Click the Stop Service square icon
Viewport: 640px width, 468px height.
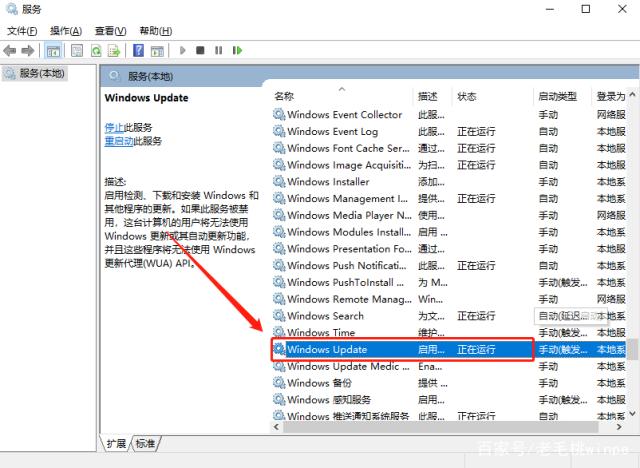[200, 50]
